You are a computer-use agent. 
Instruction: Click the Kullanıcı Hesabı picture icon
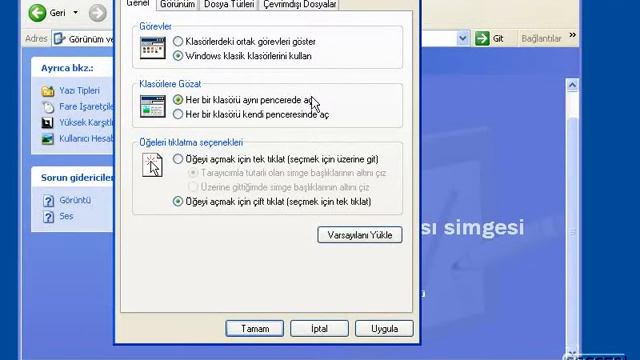tap(47, 139)
